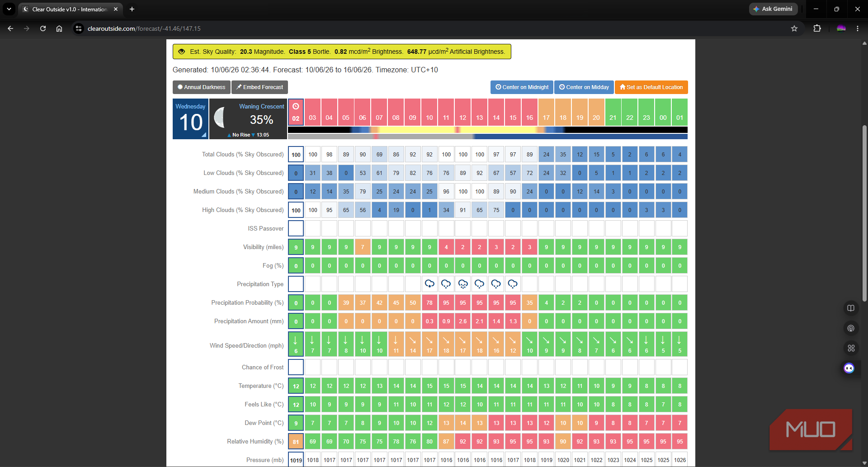Click the Precipitation Probability (%) label
Image resolution: width=868 pixels, height=467 pixels.
tap(247, 302)
